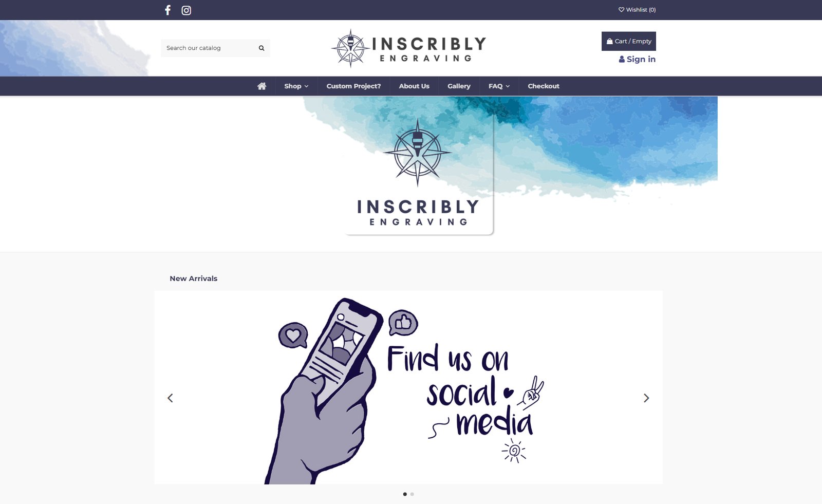This screenshot has width=822, height=504.
Task: Open the Cart / Empty button
Action: coord(629,41)
